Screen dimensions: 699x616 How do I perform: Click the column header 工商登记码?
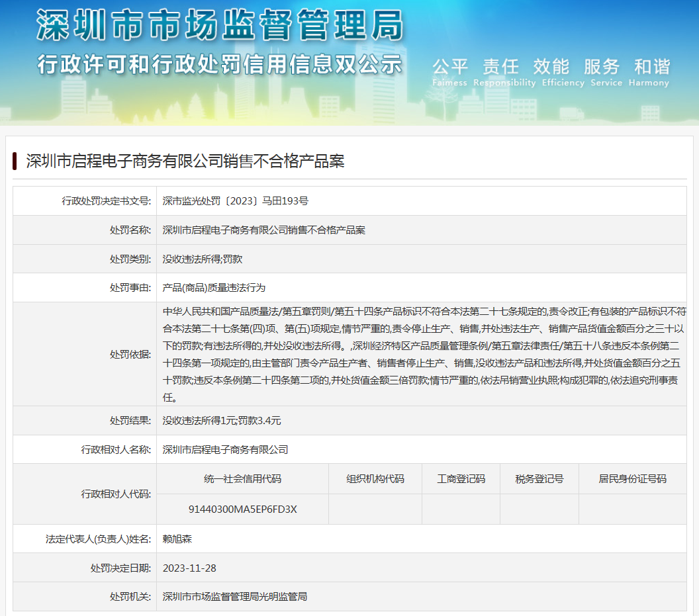(461, 479)
